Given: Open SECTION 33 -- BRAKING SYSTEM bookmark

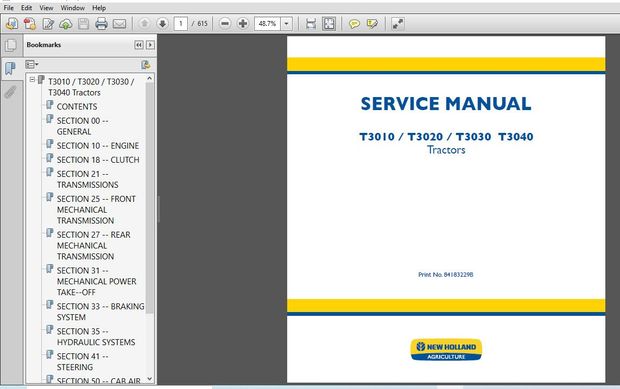Looking at the screenshot, I should [x=100, y=312].
